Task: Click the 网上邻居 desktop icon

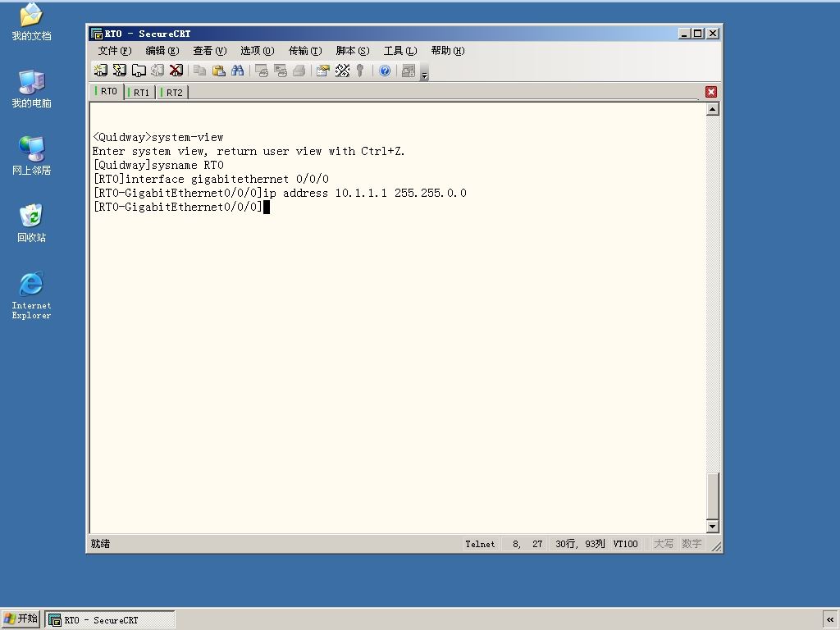Action: (31, 156)
